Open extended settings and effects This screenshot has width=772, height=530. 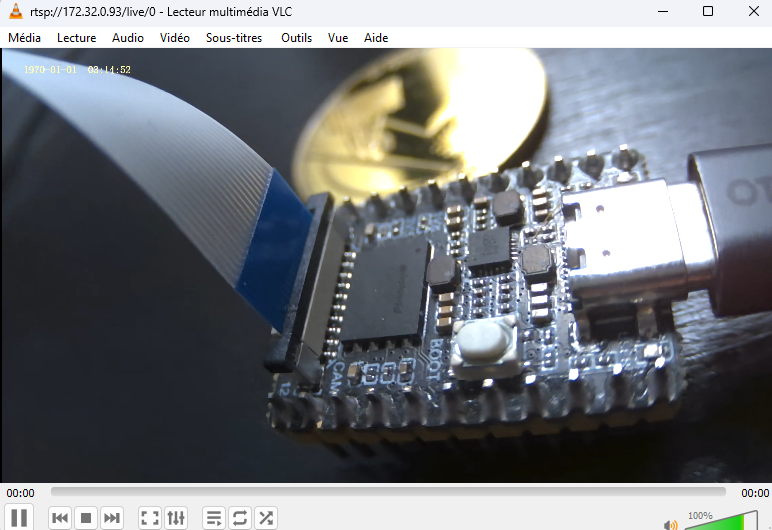pos(176,517)
